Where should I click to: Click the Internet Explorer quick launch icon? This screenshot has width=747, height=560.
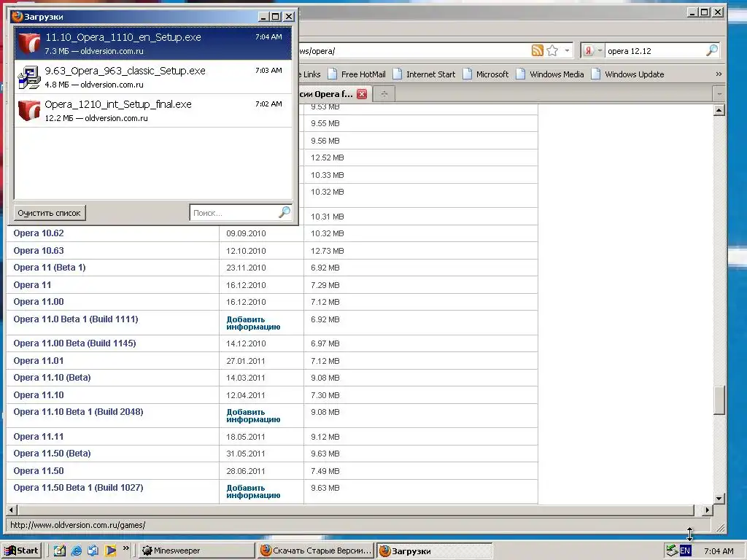[x=76, y=551]
